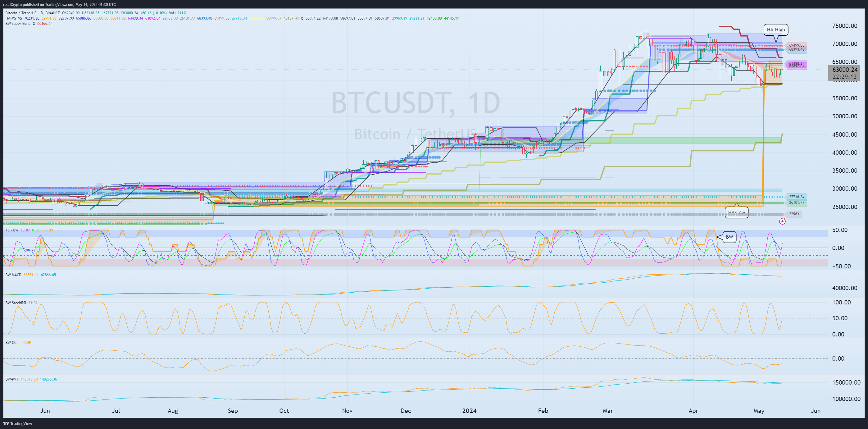Click the Mar label on time axis
Viewport: 868px width, 429px height.
(608, 411)
